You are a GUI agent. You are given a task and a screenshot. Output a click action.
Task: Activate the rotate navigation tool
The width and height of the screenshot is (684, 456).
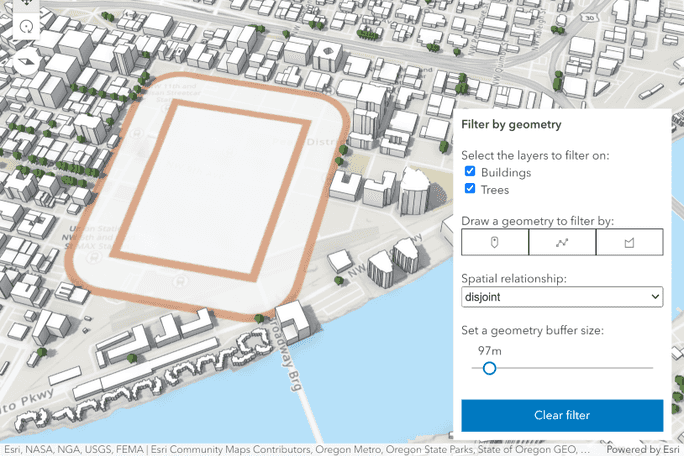pos(26,27)
